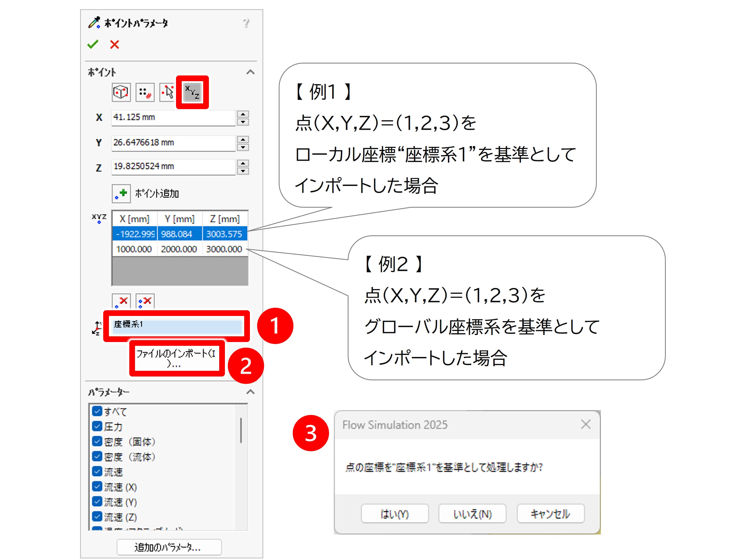Delete all points icon
Image resolution: width=747 pixels, height=560 pixels.
pyautogui.click(x=145, y=301)
